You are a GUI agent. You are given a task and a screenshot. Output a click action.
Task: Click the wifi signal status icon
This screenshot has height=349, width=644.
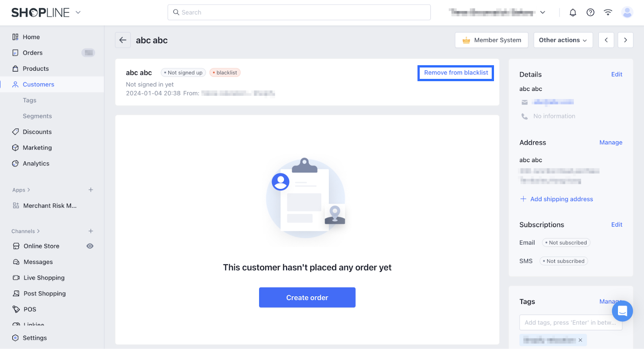(608, 12)
